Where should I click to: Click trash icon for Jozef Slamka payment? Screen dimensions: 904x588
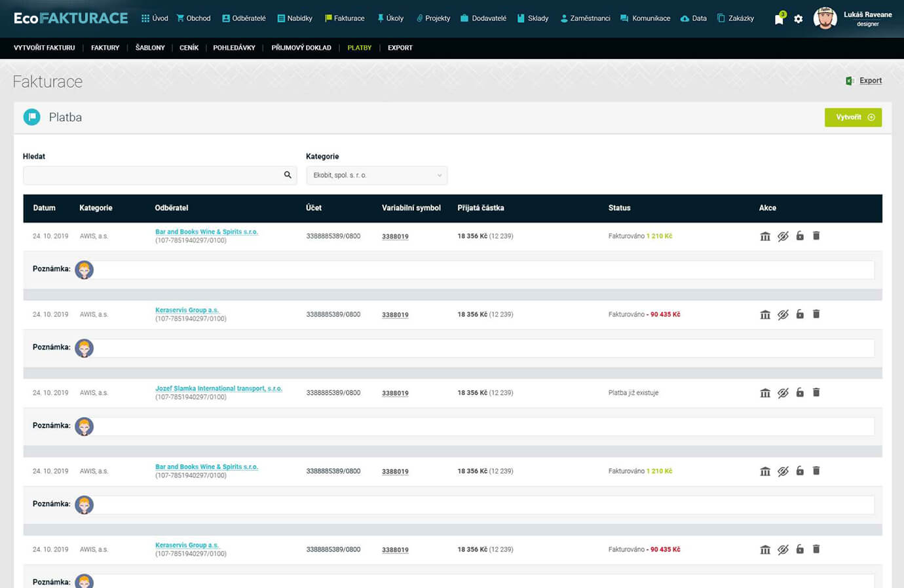816,392
